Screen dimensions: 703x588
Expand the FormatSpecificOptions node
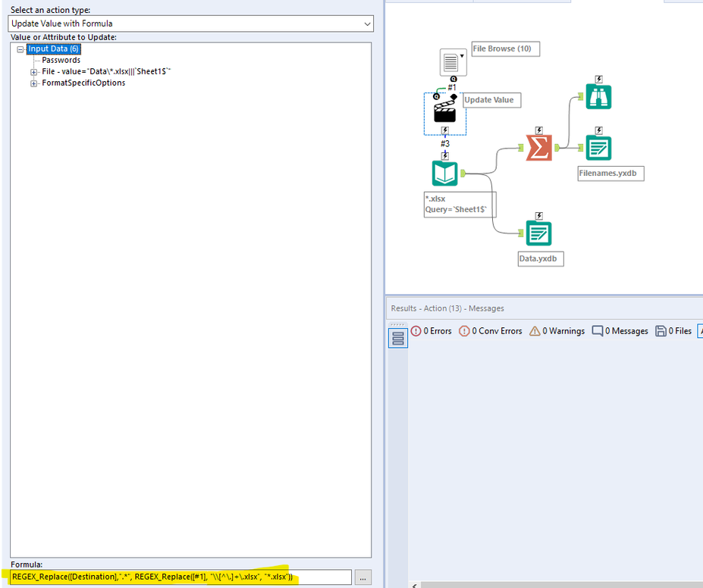(x=33, y=83)
